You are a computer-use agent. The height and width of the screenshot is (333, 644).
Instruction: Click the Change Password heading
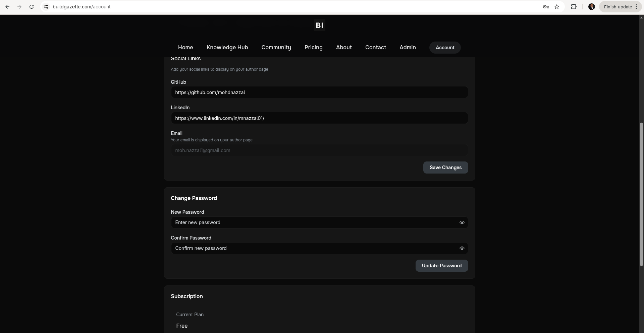point(194,198)
